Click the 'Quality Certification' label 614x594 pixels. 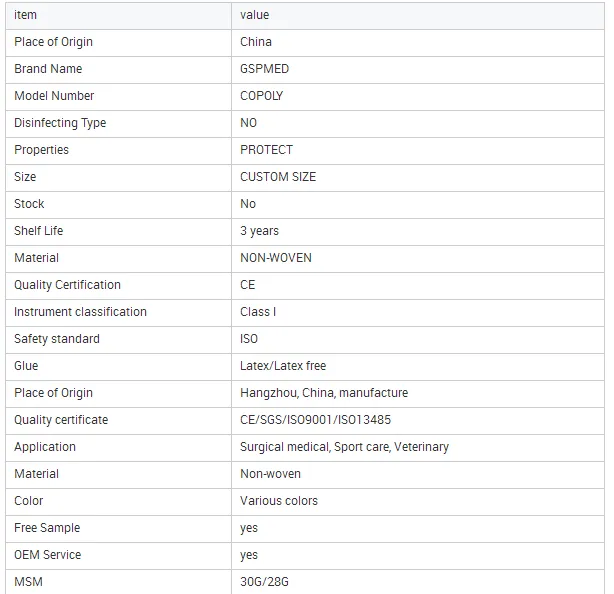pos(67,285)
